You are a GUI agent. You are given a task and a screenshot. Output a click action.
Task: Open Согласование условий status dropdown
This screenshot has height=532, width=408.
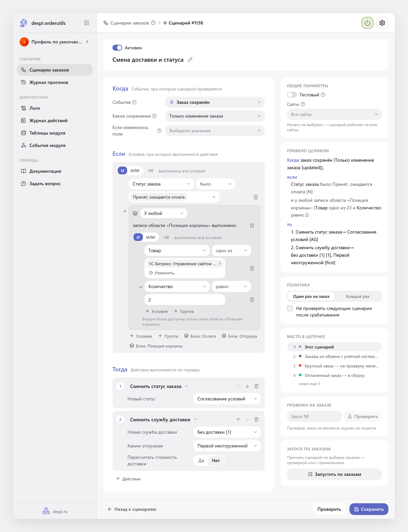tap(227, 399)
